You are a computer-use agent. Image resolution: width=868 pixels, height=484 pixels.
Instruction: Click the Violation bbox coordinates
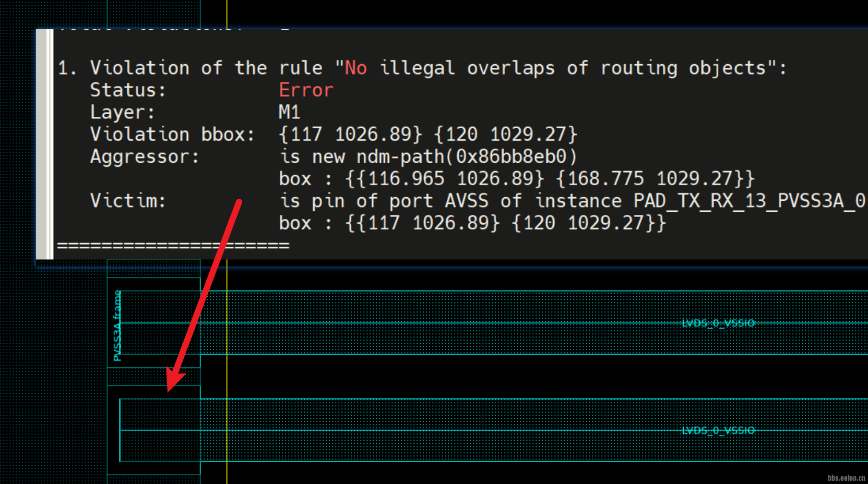tap(428, 135)
